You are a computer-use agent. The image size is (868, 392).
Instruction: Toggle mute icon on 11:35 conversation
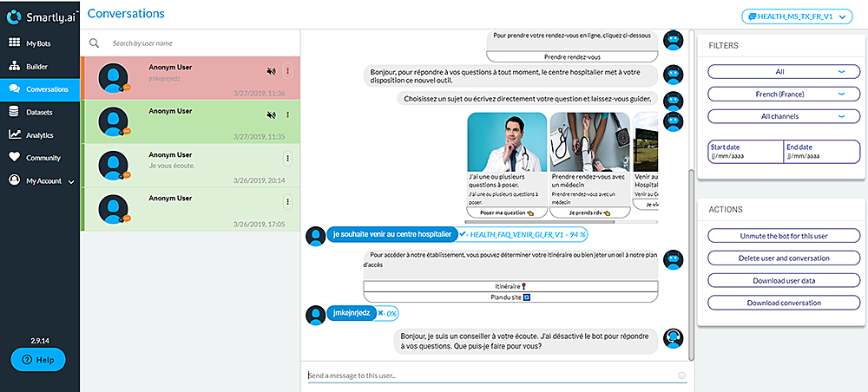click(272, 114)
